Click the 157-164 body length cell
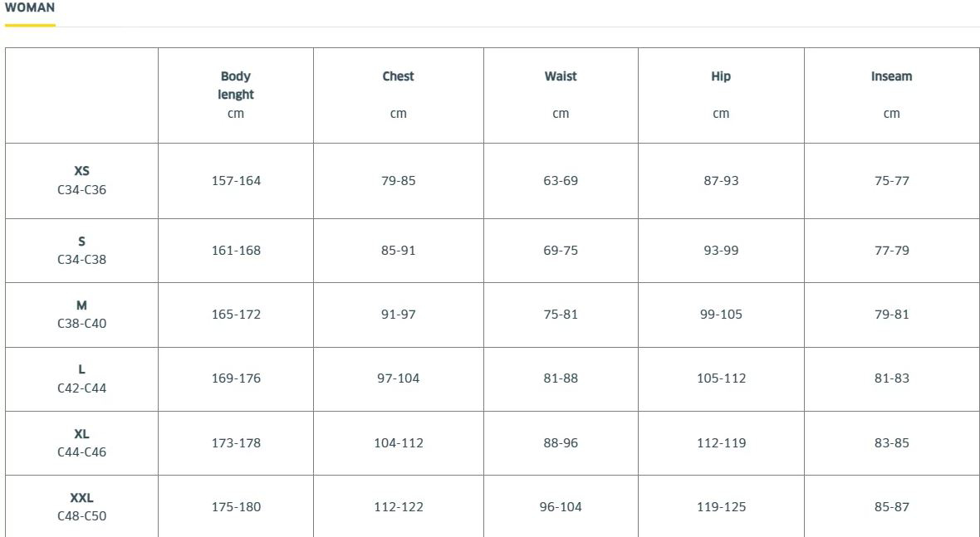Screen dimensions: 980x537 [236, 180]
